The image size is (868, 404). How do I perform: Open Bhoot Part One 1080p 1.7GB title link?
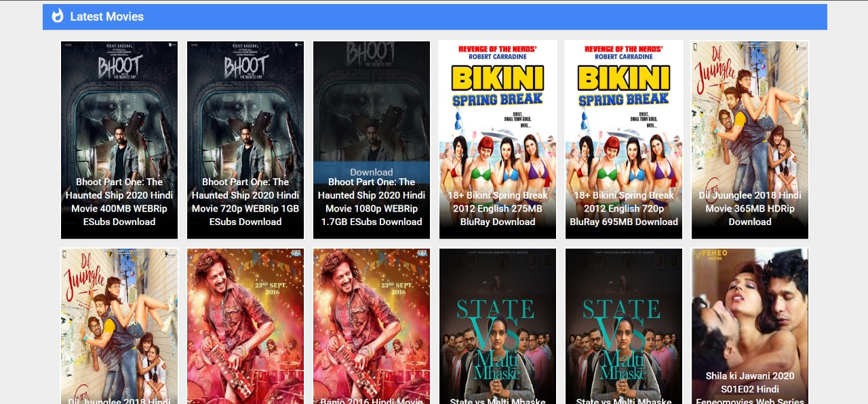pyautogui.click(x=372, y=202)
